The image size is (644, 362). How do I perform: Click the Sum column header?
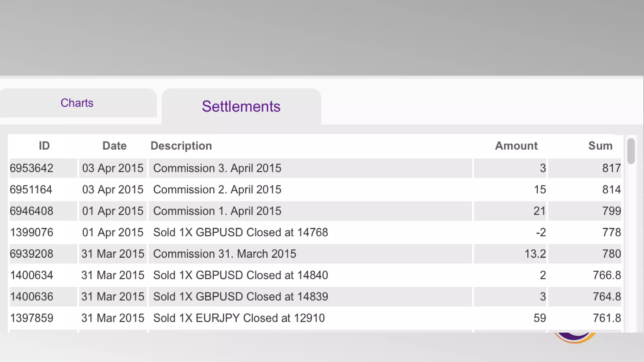coord(600,146)
